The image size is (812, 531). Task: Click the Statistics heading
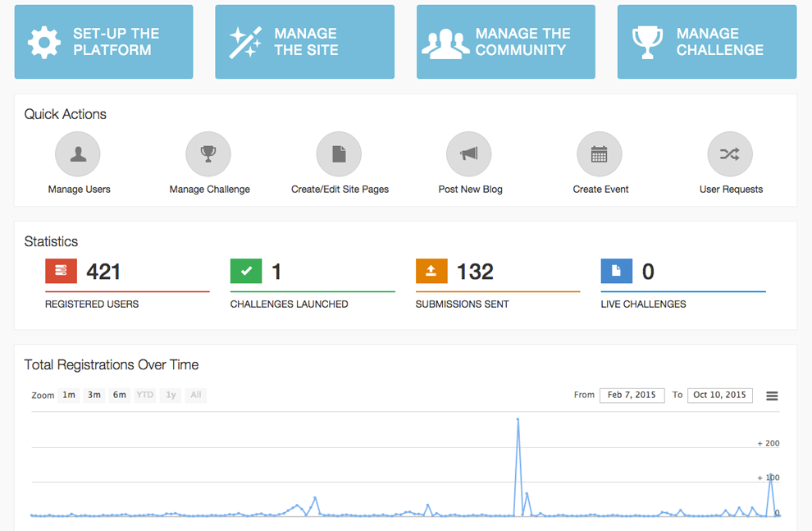point(51,241)
